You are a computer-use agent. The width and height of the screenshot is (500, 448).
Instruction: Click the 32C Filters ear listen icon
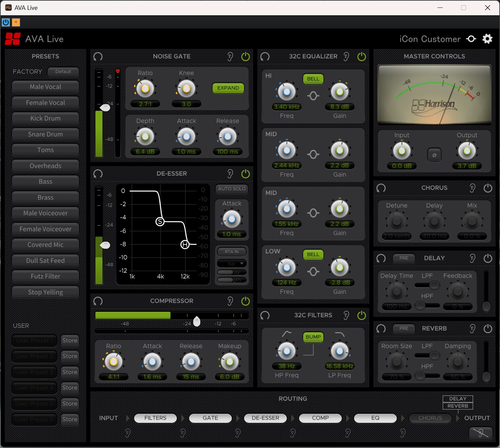(x=346, y=315)
